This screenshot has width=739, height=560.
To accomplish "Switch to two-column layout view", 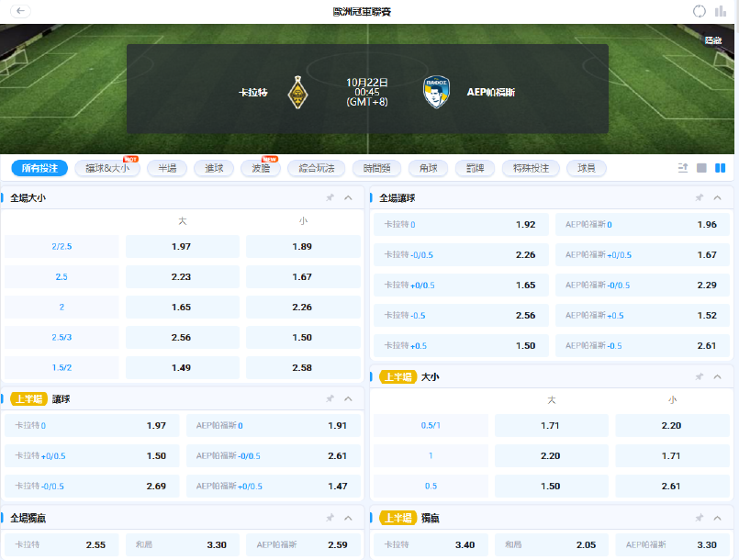I will 721,168.
